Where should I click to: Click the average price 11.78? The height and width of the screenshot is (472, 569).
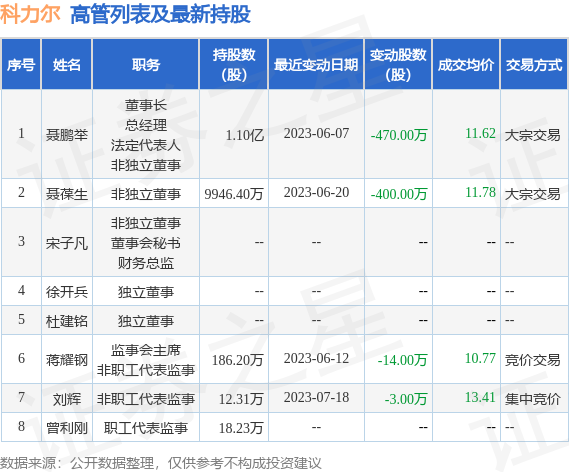click(x=480, y=192)
